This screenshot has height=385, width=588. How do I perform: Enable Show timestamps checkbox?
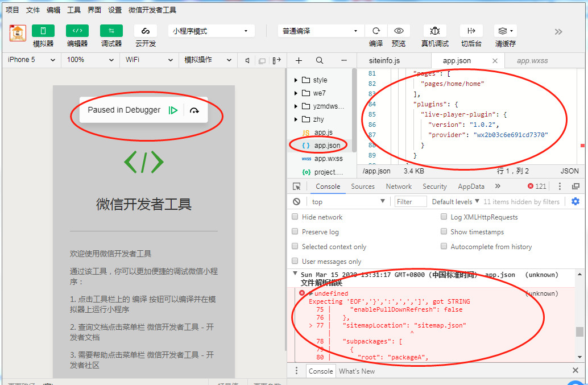click(444, 231)
